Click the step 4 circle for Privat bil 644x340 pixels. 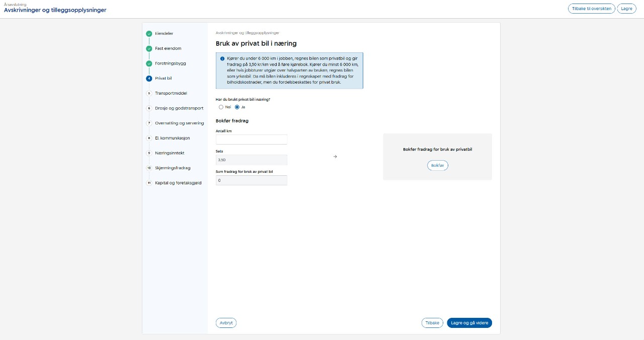(149, 79)
